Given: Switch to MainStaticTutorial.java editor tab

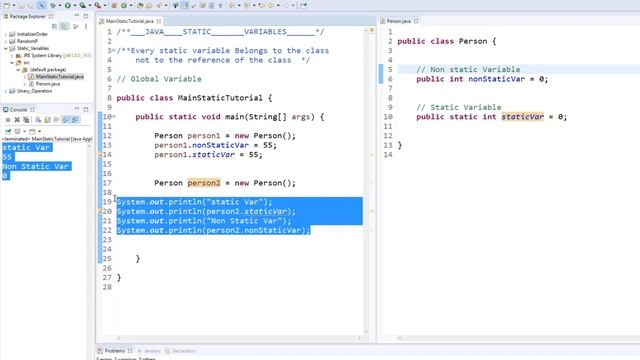Looking at the screenshot, I should (129, 21).
